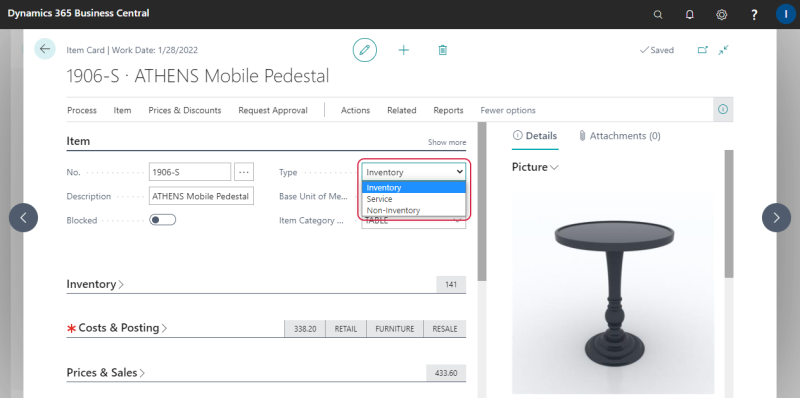
Task: Open the Process menu
Action: click(x=82, y=110)
